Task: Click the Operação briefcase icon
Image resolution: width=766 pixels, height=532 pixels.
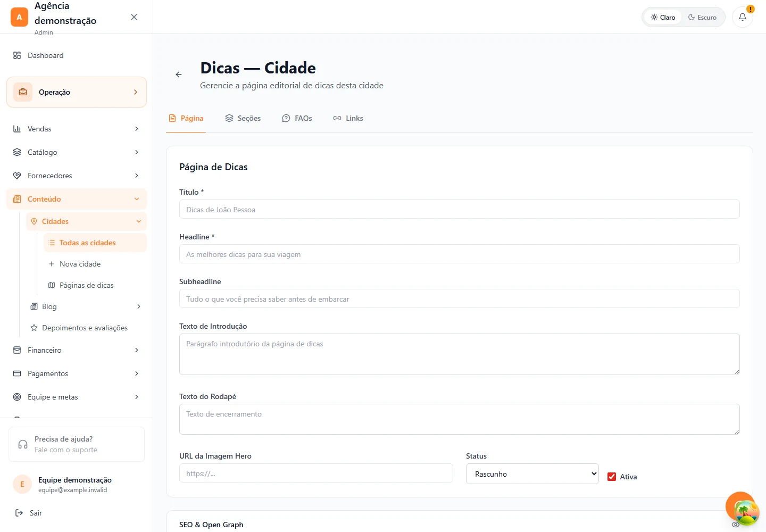Action: tap(23, 92)
